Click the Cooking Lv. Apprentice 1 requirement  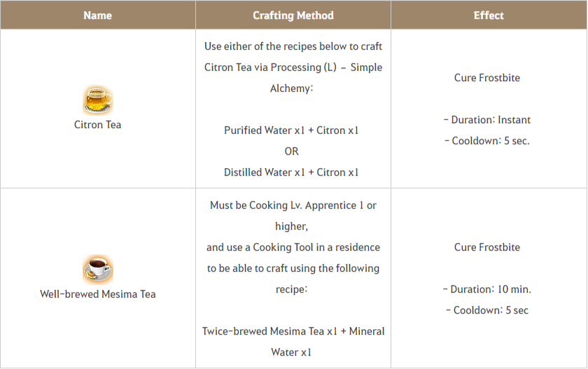click(x=307, y=205)
